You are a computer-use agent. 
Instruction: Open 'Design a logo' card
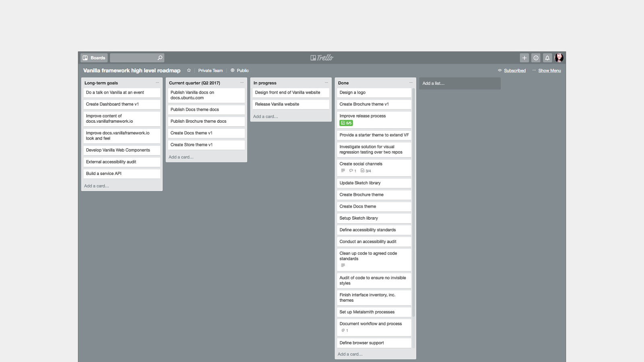(374, 93)
